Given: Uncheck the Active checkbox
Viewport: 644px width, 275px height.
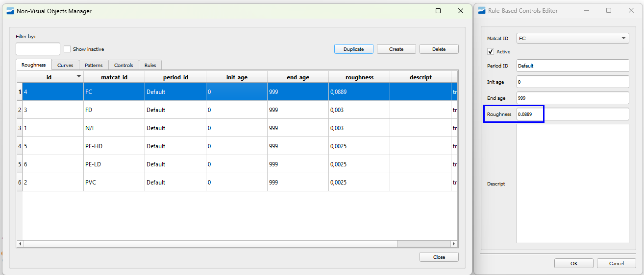Looking at the screenshot, I should (x=491, y=51).
